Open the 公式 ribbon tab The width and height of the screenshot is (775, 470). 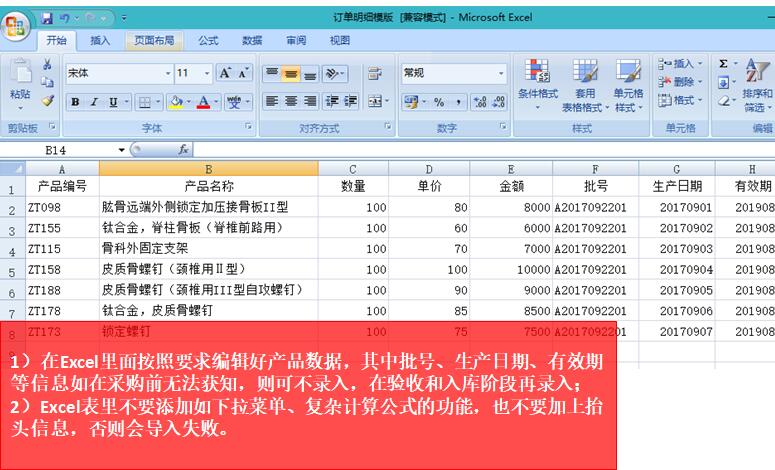208,41
